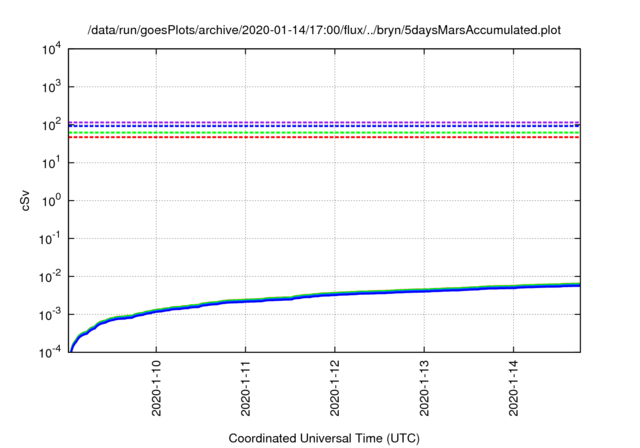Screen dimensions: 640x448
Task: Click the green dashed threshold line
Action: (324, 133)
